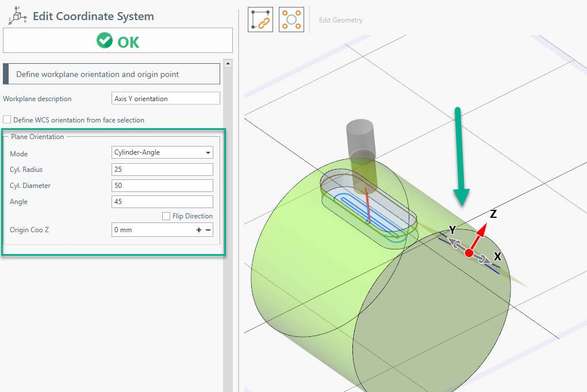Click the panel scrollbar up arrow

tap(228, 63)
